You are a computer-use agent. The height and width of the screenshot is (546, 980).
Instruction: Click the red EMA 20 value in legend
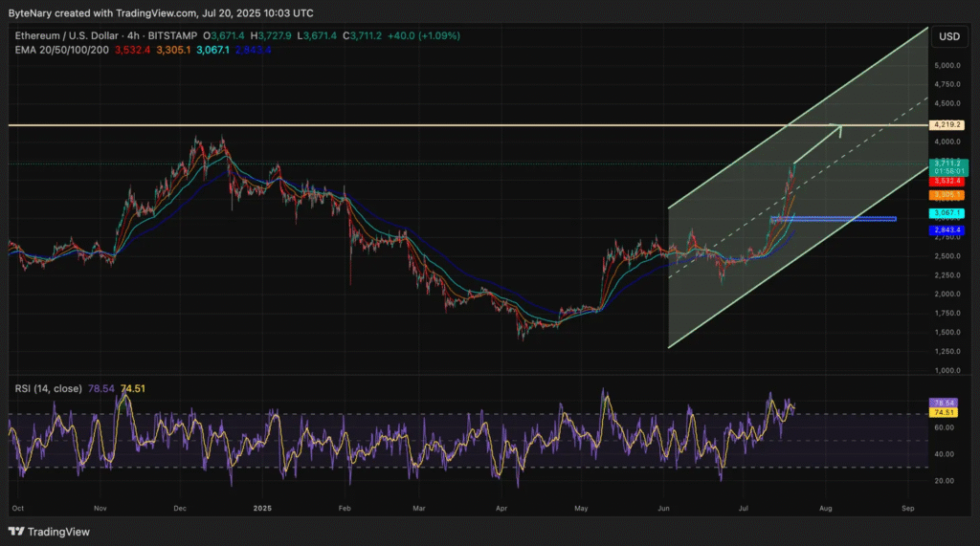134,49
